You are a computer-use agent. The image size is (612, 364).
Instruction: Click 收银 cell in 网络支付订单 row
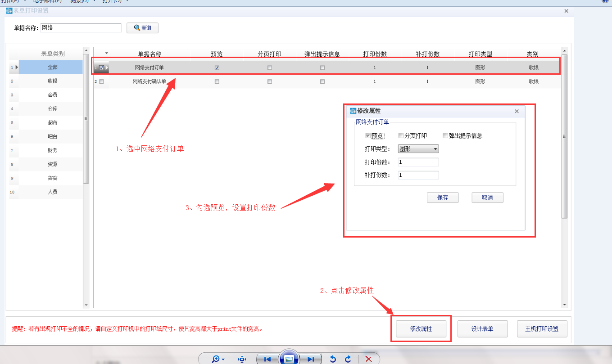[x=534, y=68]
